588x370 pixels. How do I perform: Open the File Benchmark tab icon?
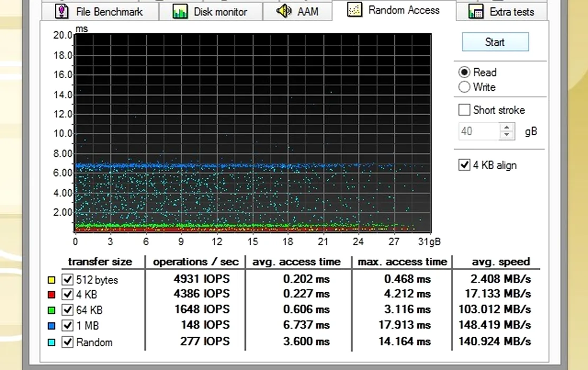[x=62, y=11]
